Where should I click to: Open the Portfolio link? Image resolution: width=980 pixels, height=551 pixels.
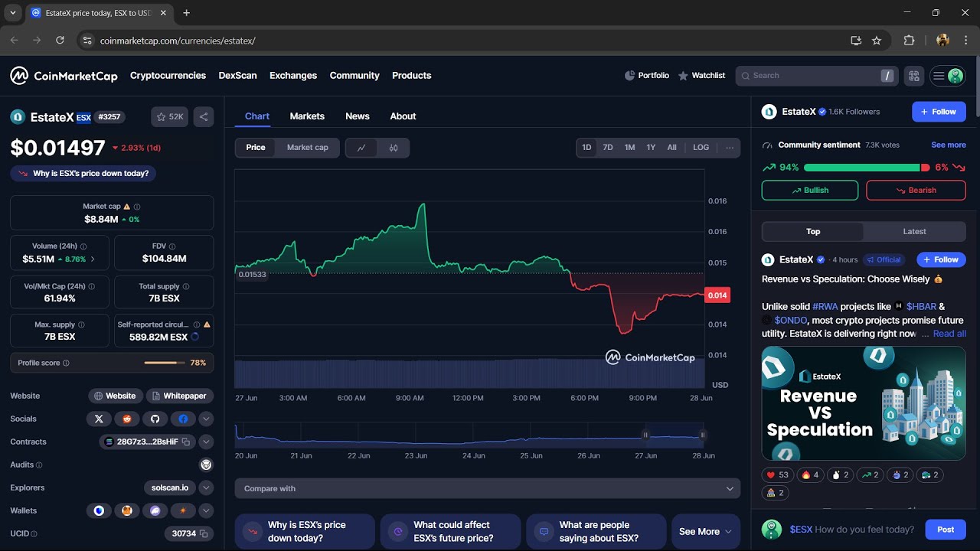click(x=647, y=76)
